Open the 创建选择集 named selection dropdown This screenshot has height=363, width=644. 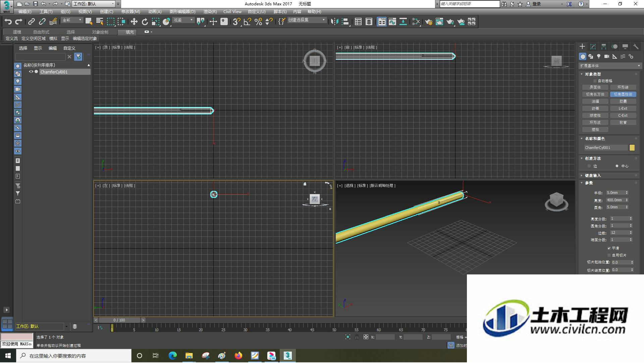pyautogui.click(x=307, y=20)
